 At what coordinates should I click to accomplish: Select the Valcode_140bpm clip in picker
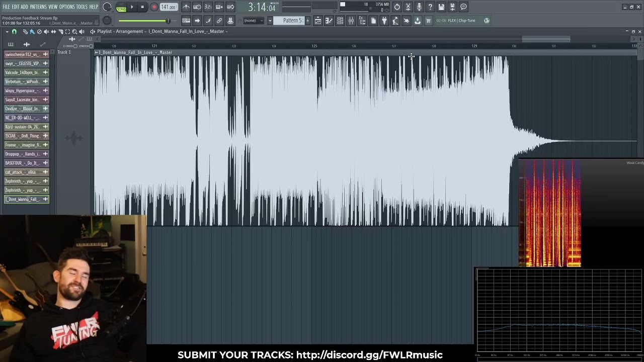pos(27,72)
